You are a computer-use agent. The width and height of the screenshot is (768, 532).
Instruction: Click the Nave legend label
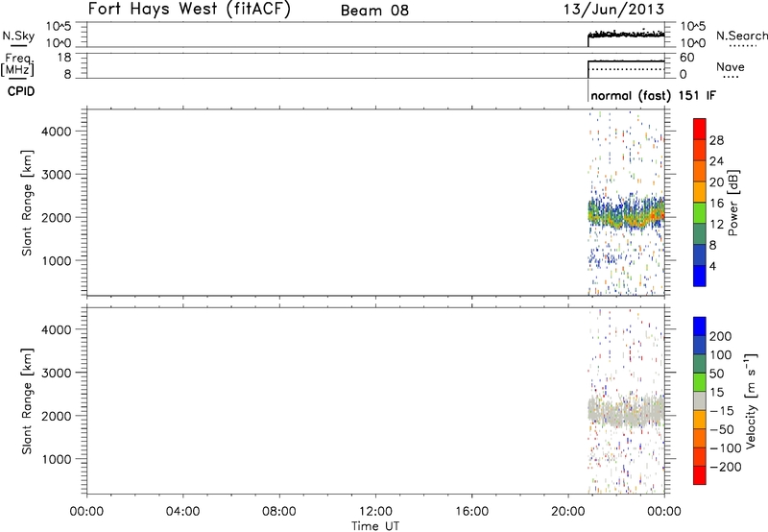tap(730, 67)
